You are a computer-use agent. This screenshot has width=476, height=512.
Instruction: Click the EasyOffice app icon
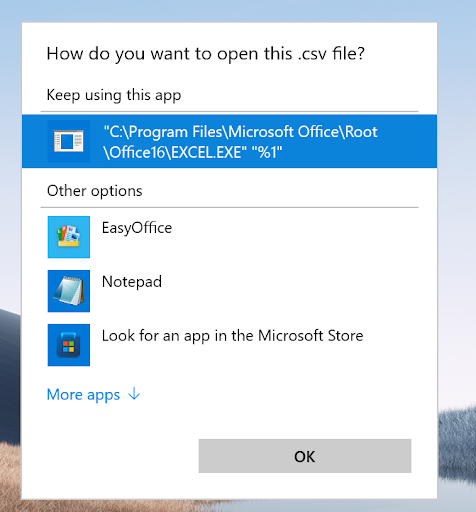tap(69, 237)
